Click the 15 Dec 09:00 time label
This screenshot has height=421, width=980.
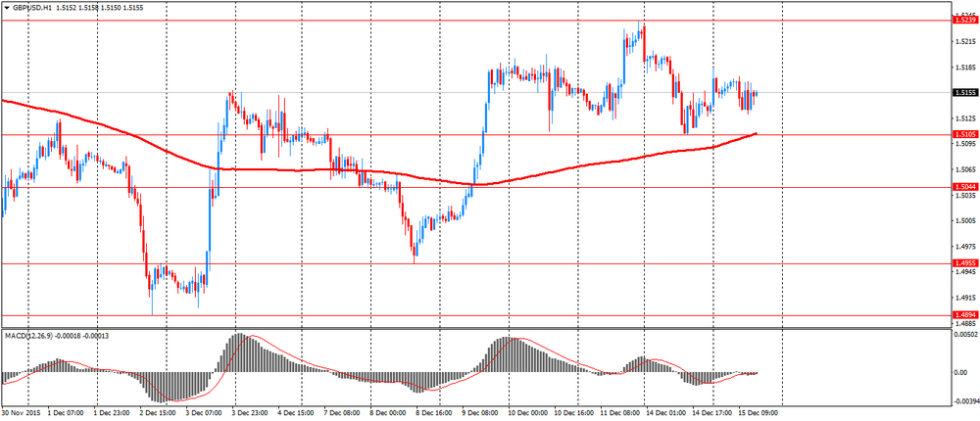pyautogui.click(x=759, y=413)
